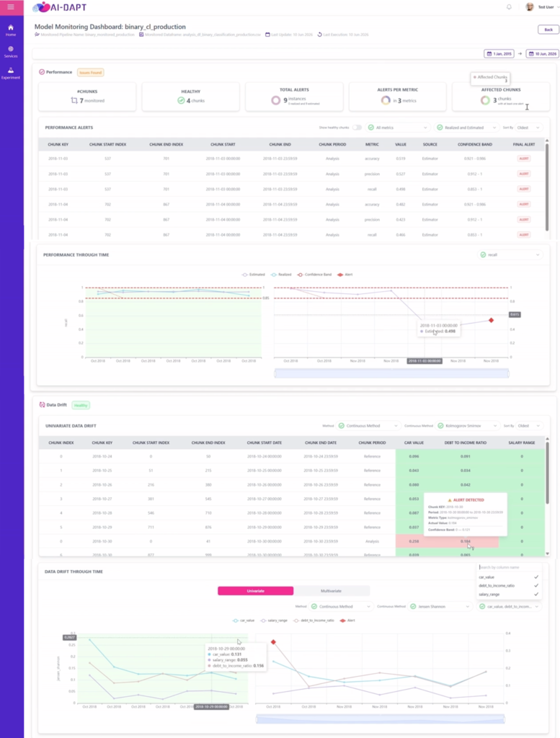Open Test User profile avatar

click(x=530, y=7)
